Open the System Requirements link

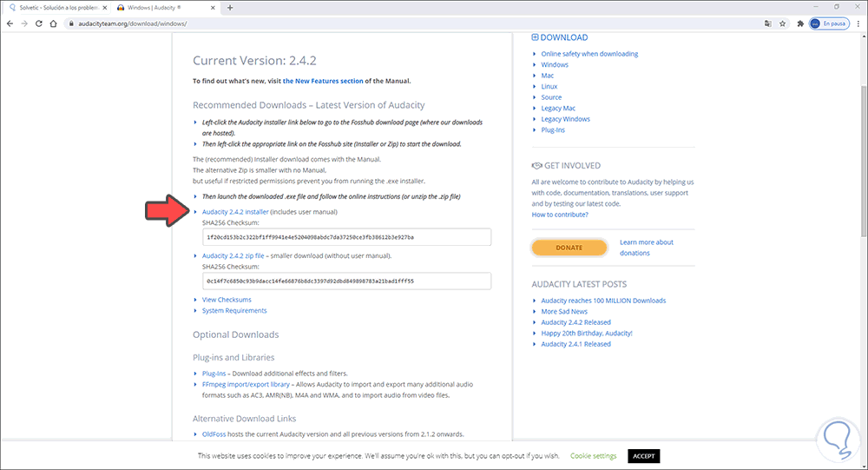click(234, 310)
